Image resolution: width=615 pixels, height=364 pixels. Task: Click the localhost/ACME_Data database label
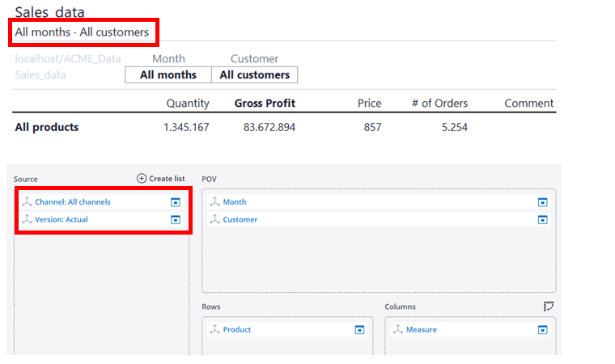(71, 59)
